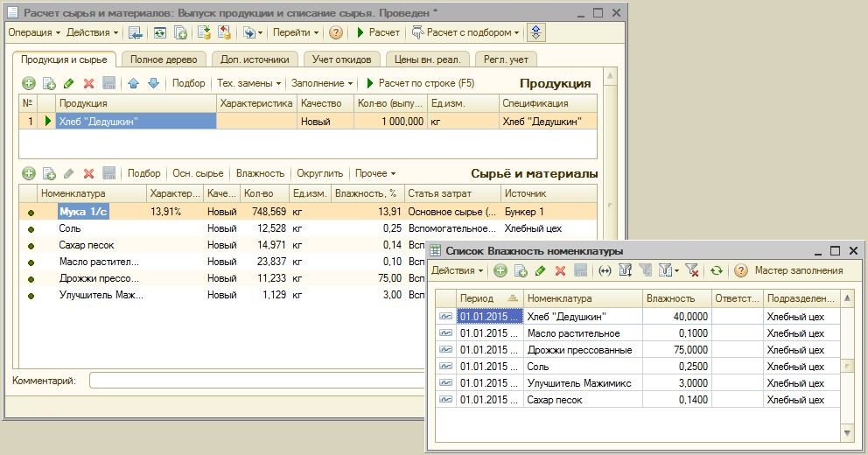Open Действия menu in Влажность номенклатуры window

(x=458, y=270)
